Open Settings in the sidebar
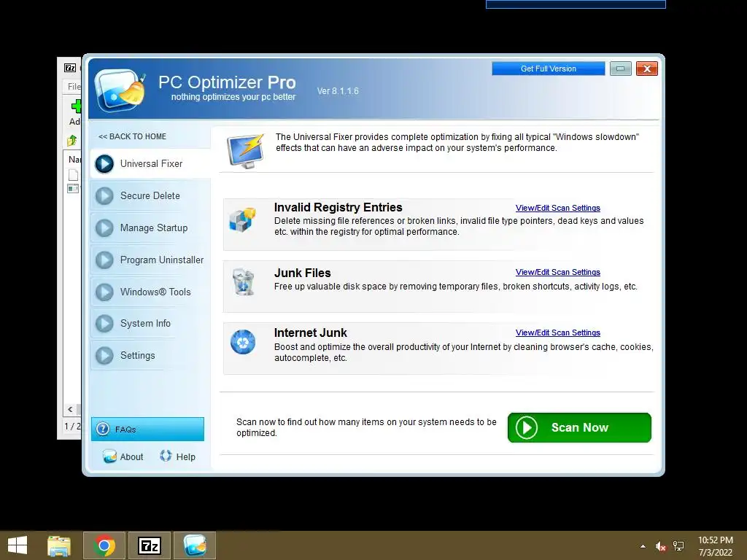 tap(150, 356)
